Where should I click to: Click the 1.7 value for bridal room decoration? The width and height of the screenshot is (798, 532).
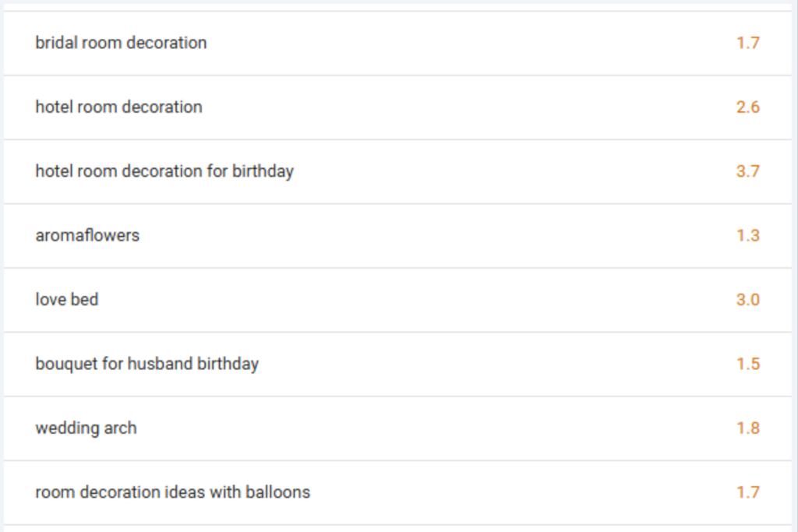pos(747,43)
